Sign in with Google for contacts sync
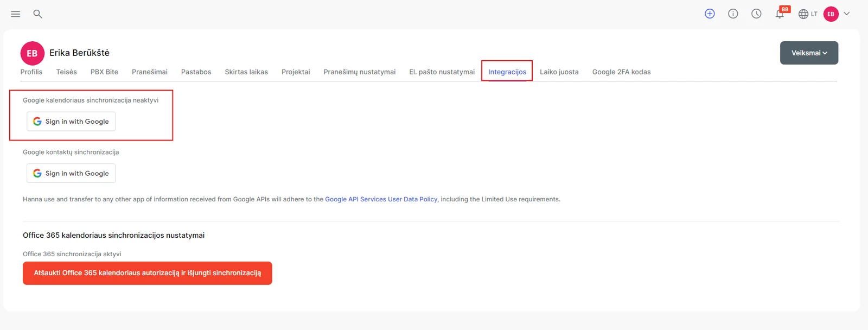The image size is (868, 330). [71, 173]
